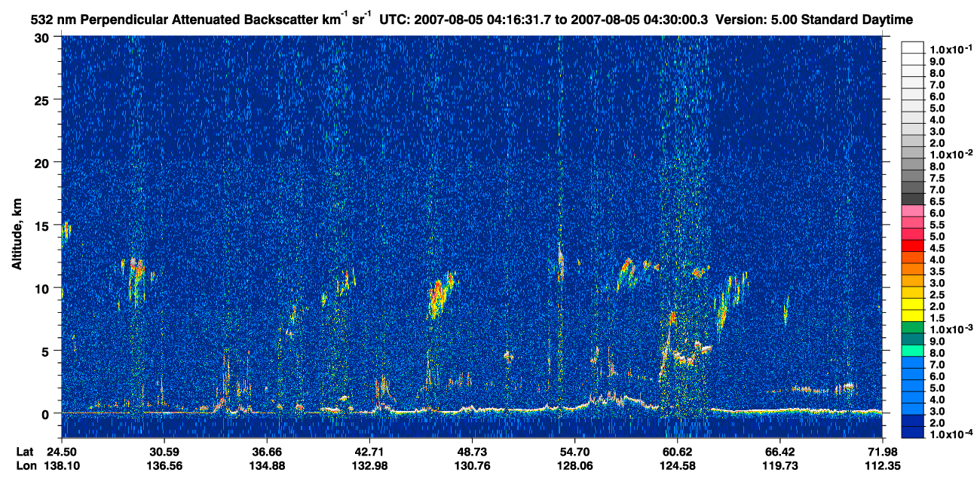The image size is (980, 503).
Task: Click the mint green swatch in the color scale
Action: pos(912,349)
